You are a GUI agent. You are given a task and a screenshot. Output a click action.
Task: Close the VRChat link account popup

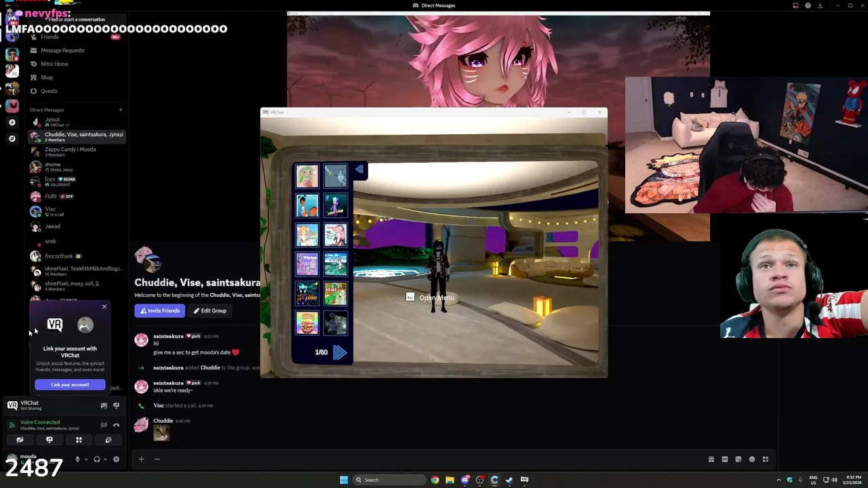coord(104,307)
